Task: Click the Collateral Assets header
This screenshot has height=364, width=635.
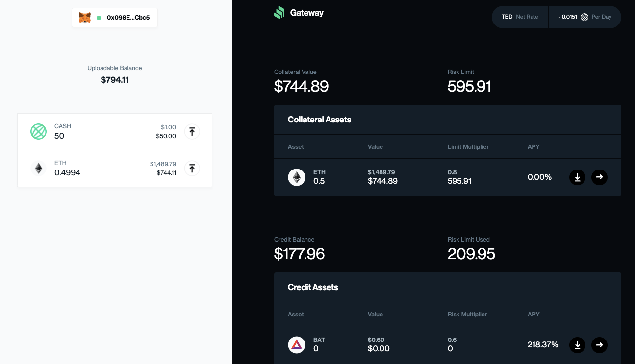Action: pos(319,120)
